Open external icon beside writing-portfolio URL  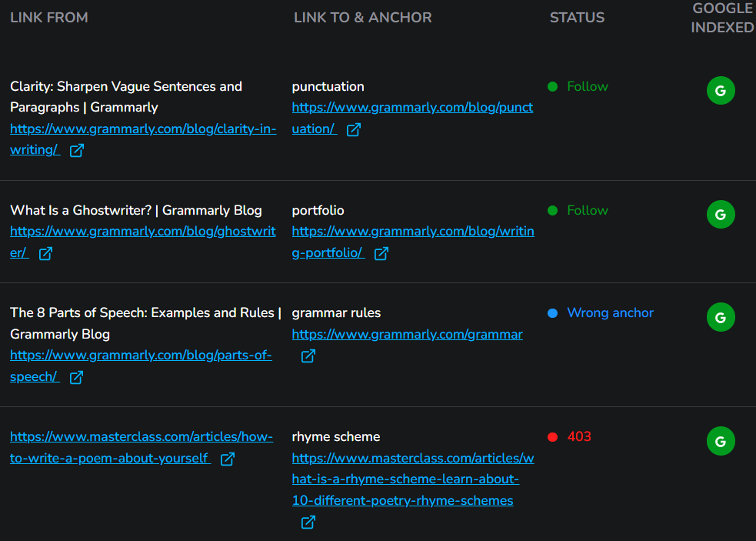381,253
